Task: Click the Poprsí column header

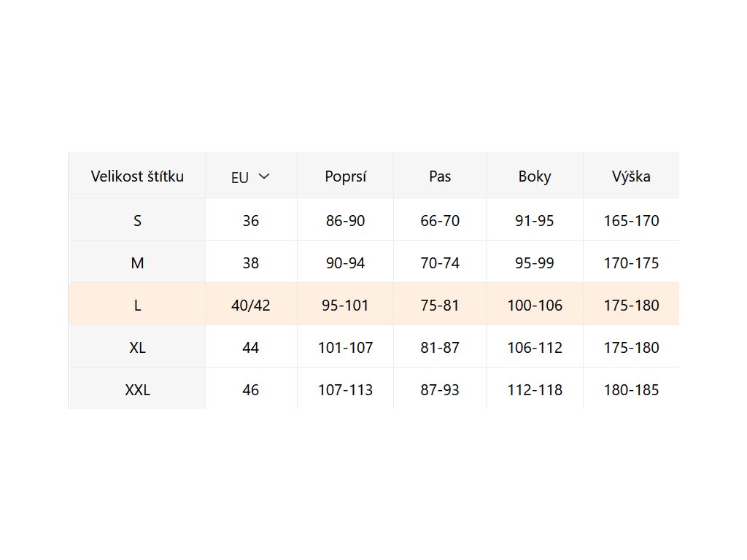Action: [x=345, y=176]
